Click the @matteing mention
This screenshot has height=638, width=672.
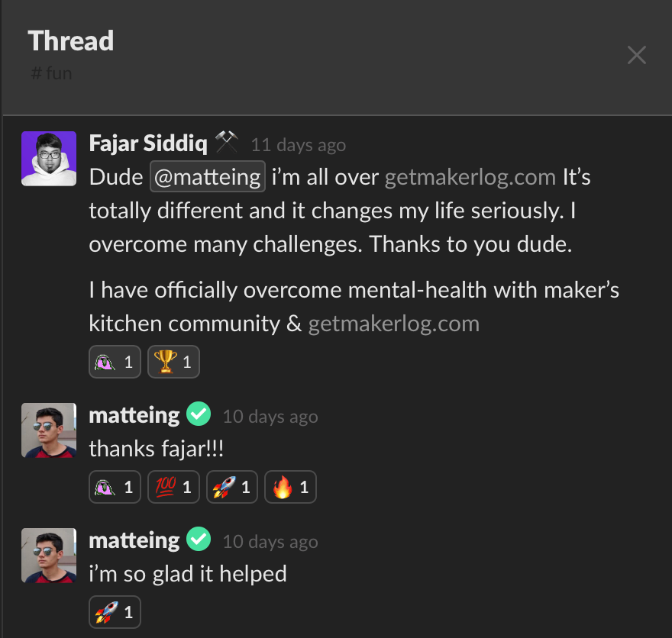208,177
